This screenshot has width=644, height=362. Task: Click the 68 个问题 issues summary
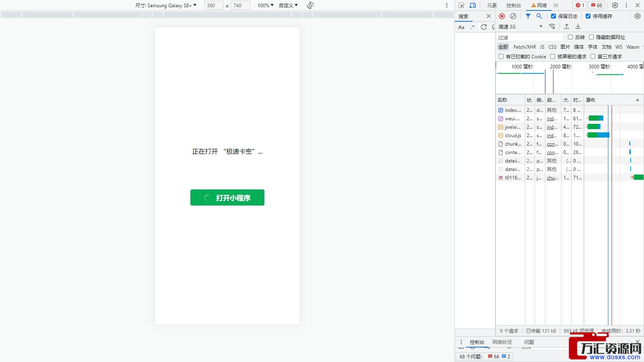pyautogui.click(x=485, y=356)
